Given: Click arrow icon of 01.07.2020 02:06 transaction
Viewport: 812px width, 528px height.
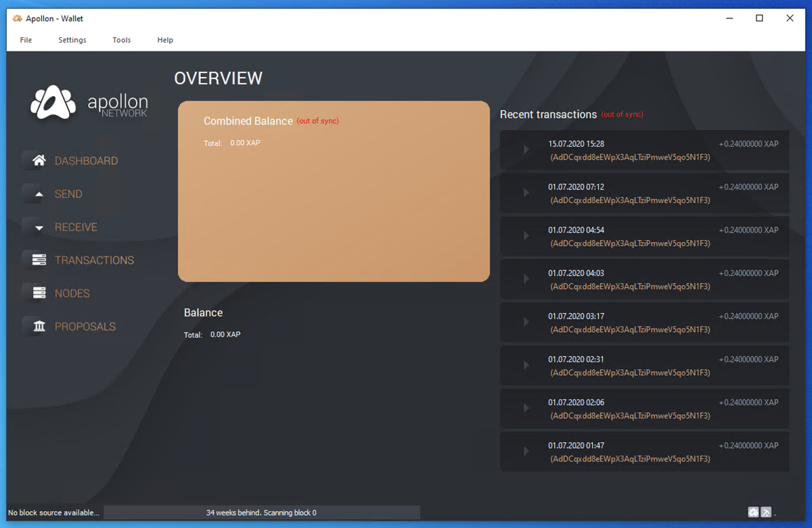Looking at the screenshot, I should (x=526, y=408).
